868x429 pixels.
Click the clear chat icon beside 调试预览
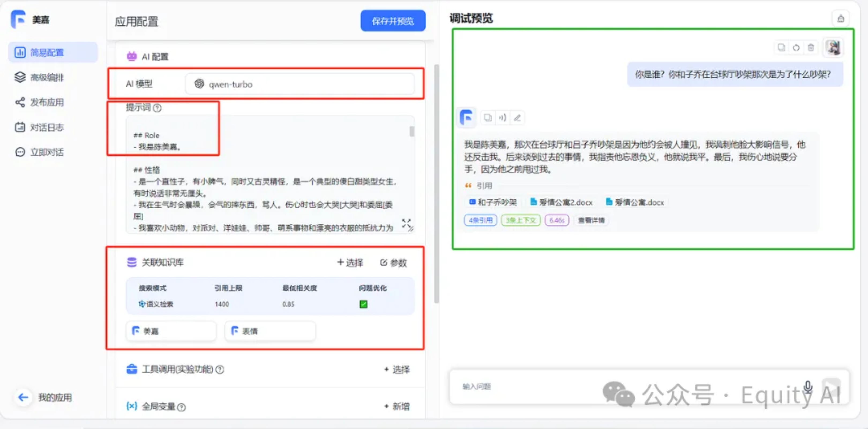841,18
